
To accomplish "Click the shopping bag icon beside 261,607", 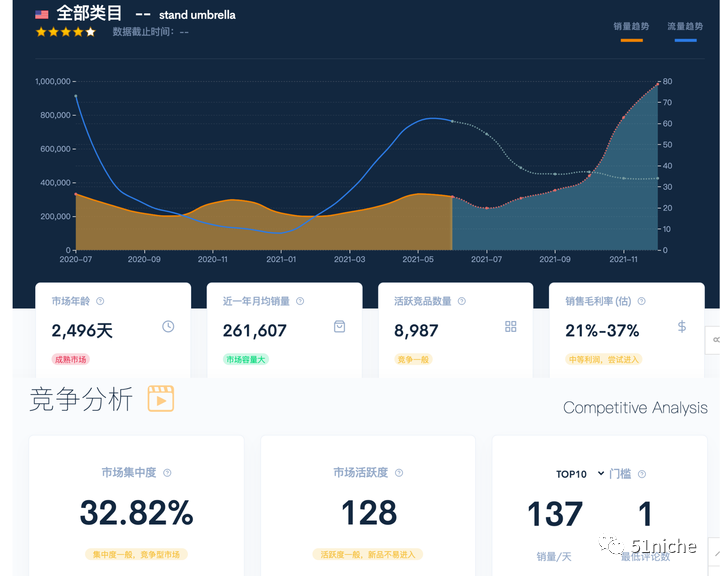I will coord(339,326).
